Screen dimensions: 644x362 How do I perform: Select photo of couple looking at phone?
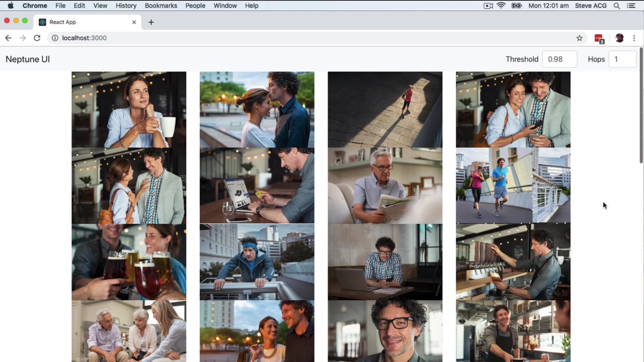click(513, 110)
